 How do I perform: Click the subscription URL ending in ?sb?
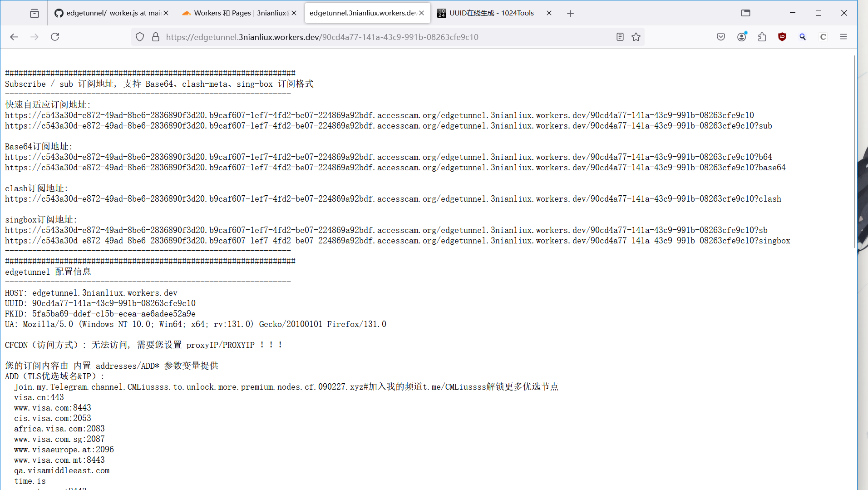(x=386, y=230)
